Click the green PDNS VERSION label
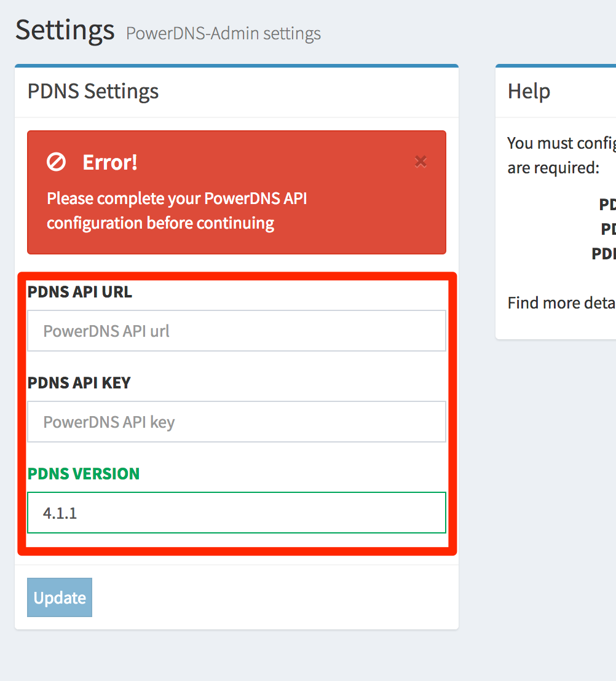 coord(84,473)
